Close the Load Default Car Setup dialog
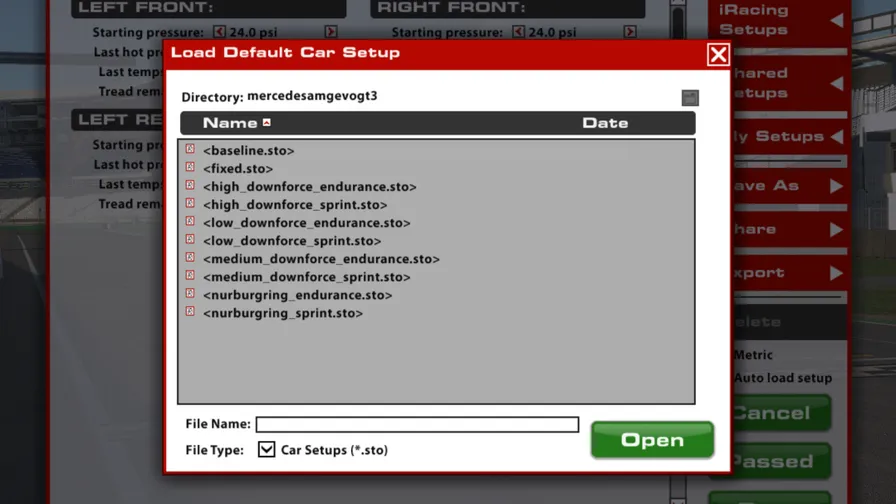Image resolution: width=896 pixels, height=504 pixels. [x=718, y=55]
